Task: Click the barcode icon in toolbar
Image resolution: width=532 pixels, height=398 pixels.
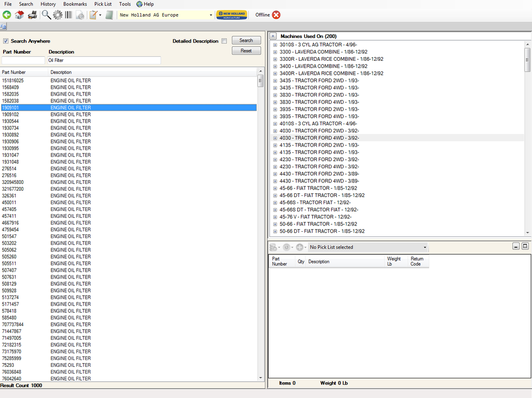Action: (69, 15)
